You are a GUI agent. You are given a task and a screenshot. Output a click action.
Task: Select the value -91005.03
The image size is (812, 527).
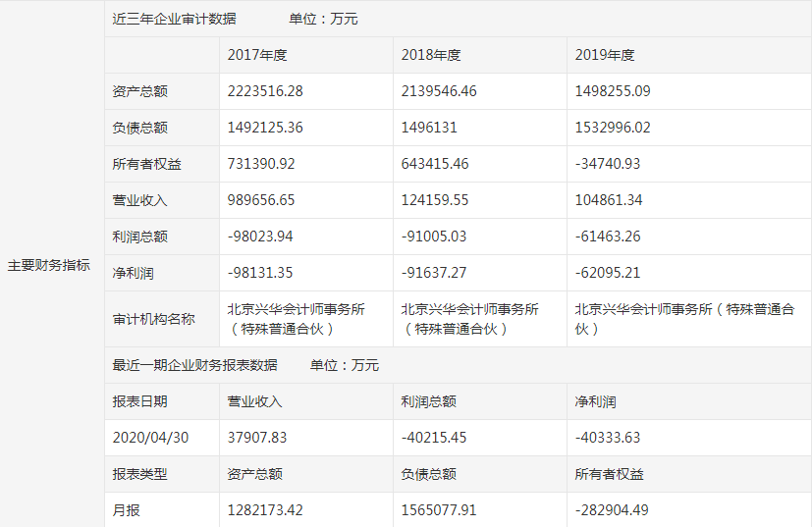[434, 237]
